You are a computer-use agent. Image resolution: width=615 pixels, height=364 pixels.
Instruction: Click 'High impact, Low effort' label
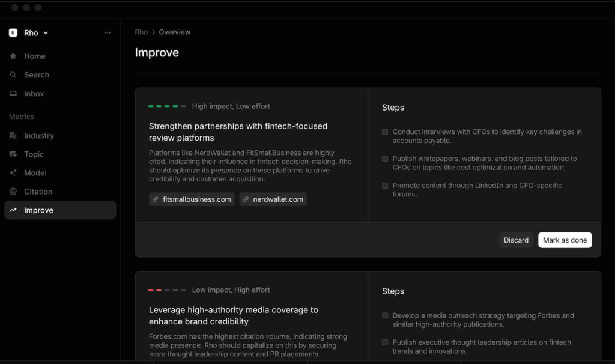tap(231, 106)
